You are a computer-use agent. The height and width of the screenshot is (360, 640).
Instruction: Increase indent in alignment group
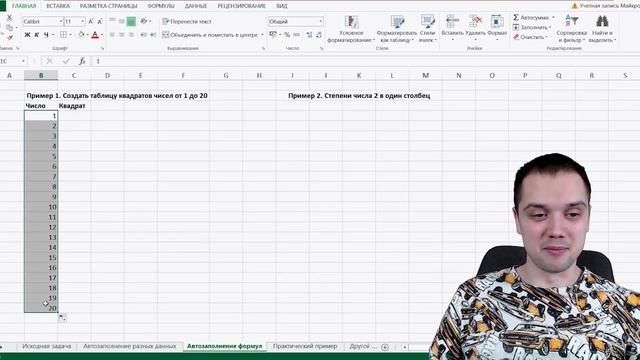pos(153,35)
